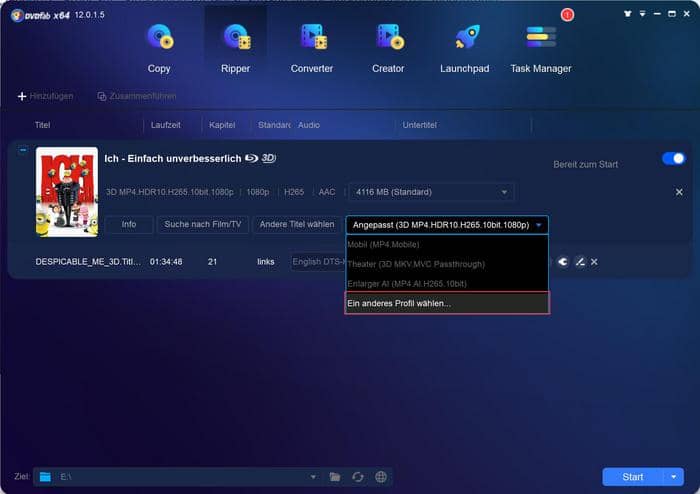Choose Ein anderes Profil wählen option
Image resolution: width=700 pixels, height=494 pixels.
[447, 303]
